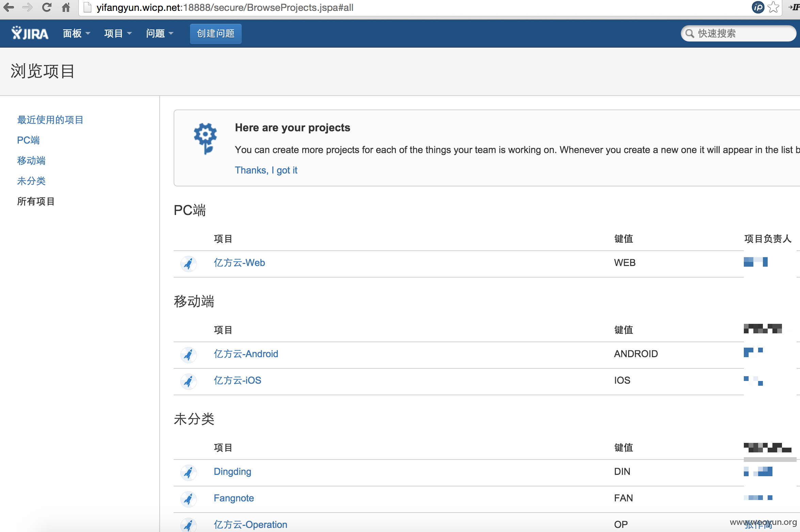Screen dimensions: 800x532
Task: Click the project lead of Fangnote
Action: pyautogui.click(x=758, y=498)
